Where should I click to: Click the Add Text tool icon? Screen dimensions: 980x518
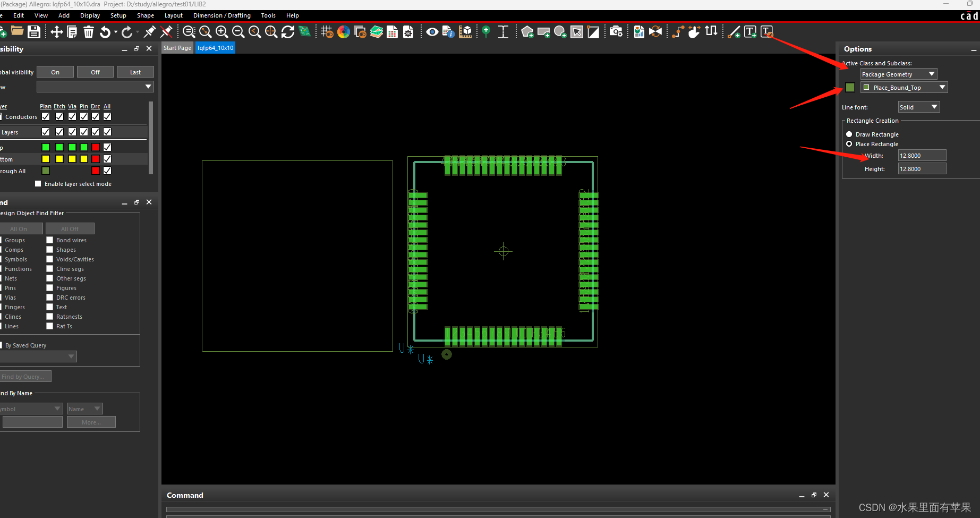(x=750, y=32)
